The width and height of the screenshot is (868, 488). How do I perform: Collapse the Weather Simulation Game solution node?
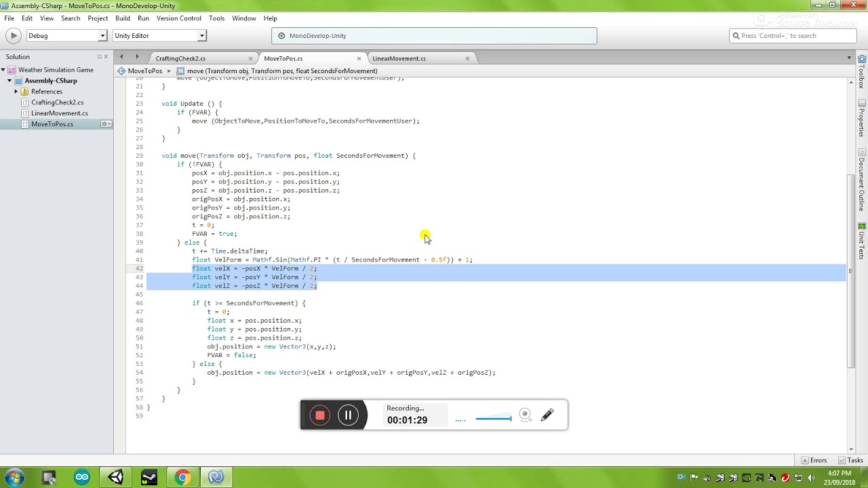[x=3, y=70]
